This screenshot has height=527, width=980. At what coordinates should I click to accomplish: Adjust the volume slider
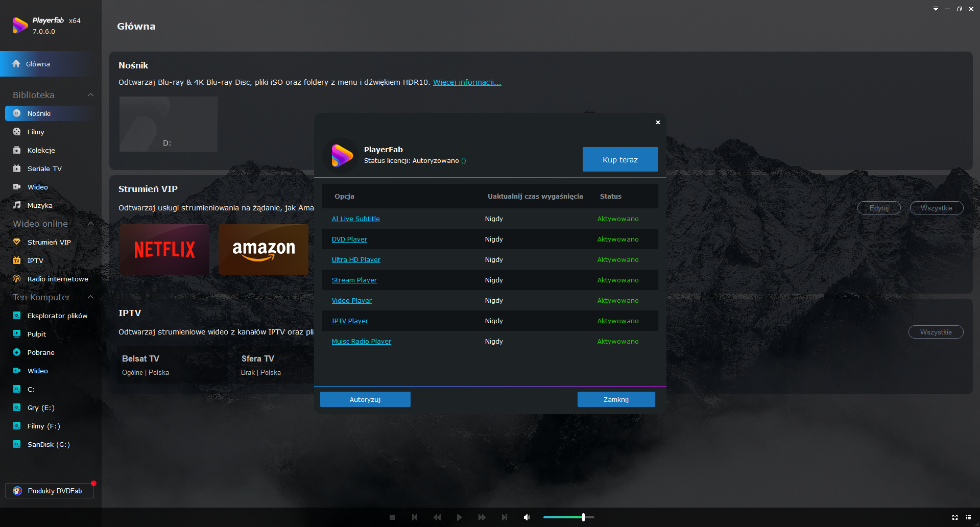coord(568,517)
